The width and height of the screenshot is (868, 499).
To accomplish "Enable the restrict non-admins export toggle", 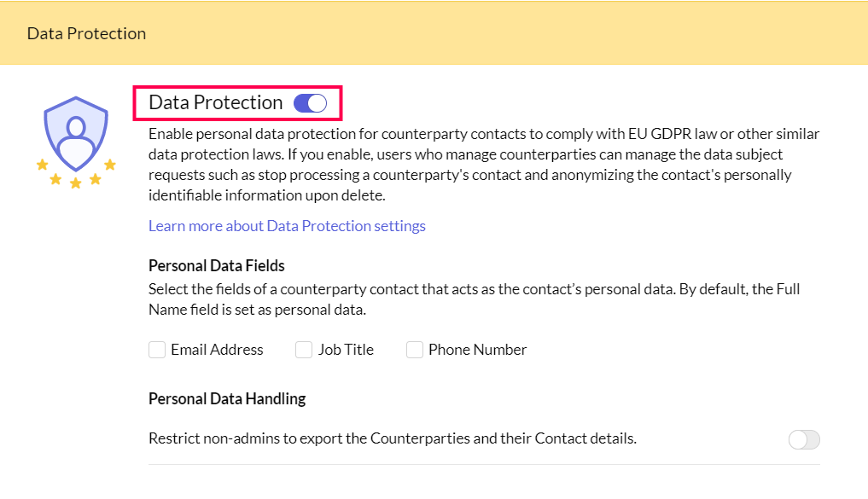I will pyautogui.click(x=804, y=439).
